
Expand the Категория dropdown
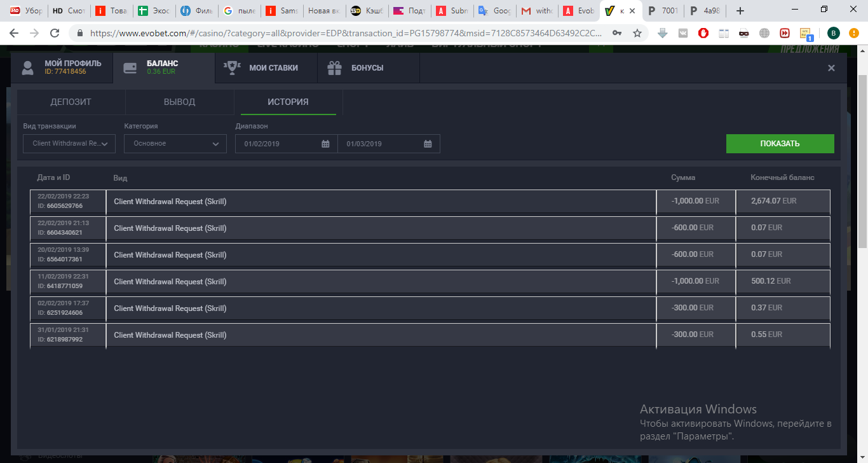[x=175, y=144]
